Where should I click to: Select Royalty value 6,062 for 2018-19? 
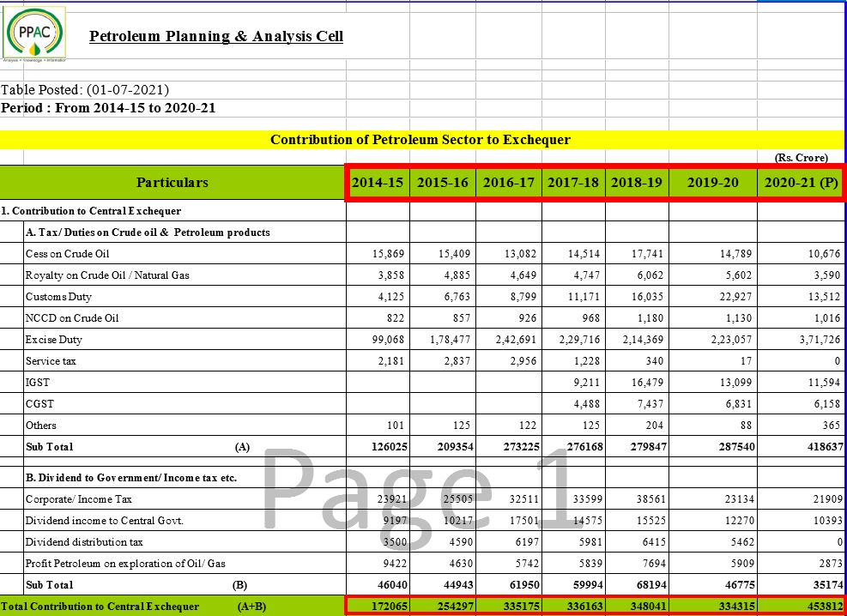click(650, 275)
